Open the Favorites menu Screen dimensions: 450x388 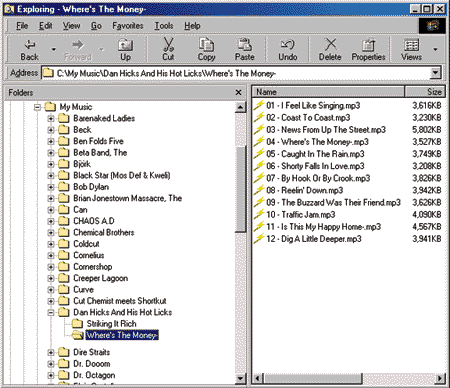(128, 26)
